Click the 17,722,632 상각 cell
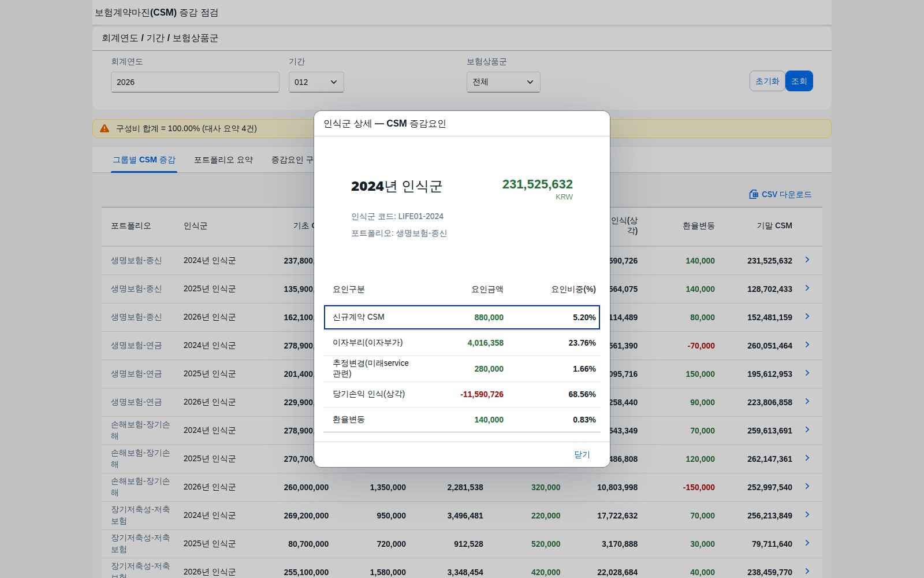 click(617, 516)
